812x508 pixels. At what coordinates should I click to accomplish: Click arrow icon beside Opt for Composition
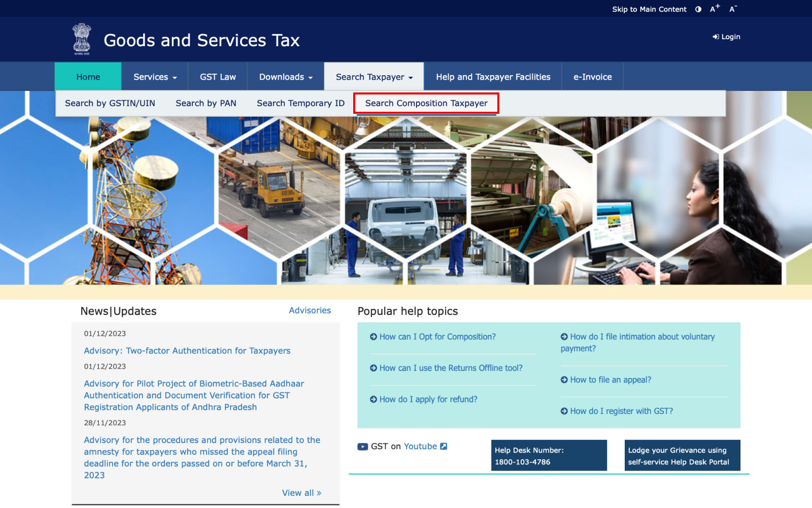pyautogui.click(x=374, y=337)
